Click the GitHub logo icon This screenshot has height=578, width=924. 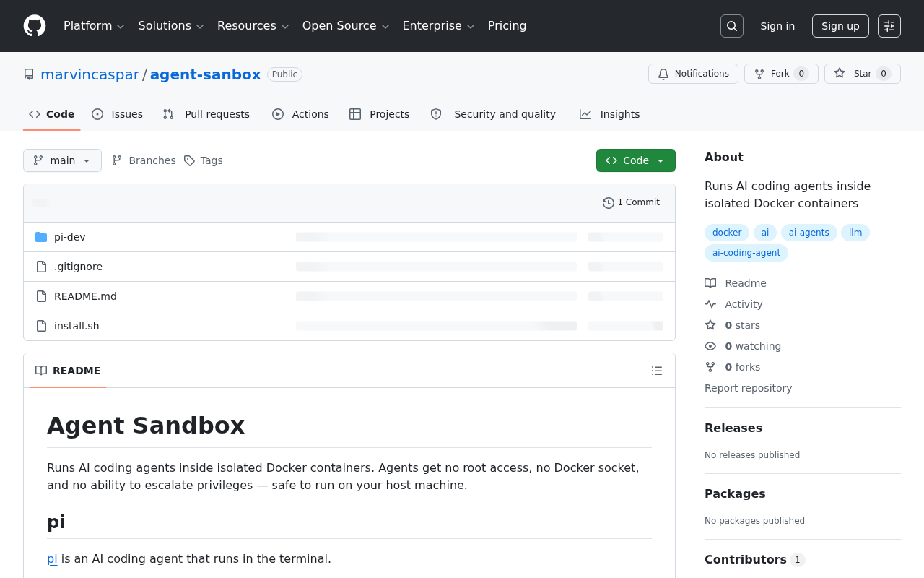pos(35,26)
